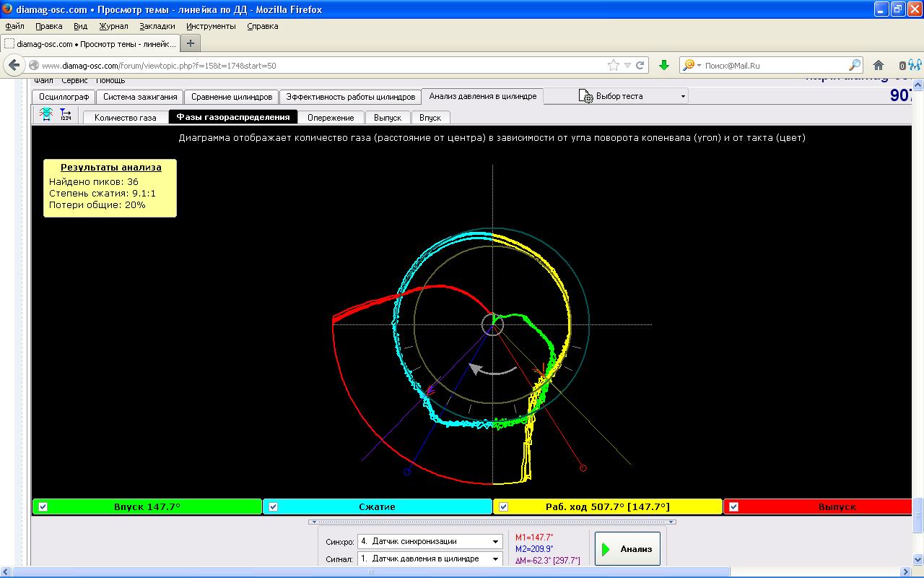The height and width of the screenshot is (578, 924).
Task: Toggle the 'Сжатие' checkbox
Action: pyautogui.click(x=273, y=506)
